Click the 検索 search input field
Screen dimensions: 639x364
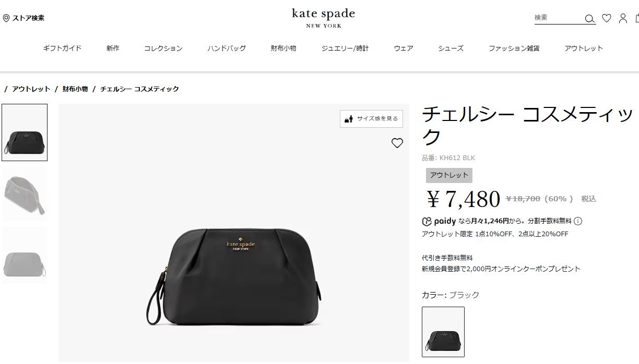tap(558, 18)
